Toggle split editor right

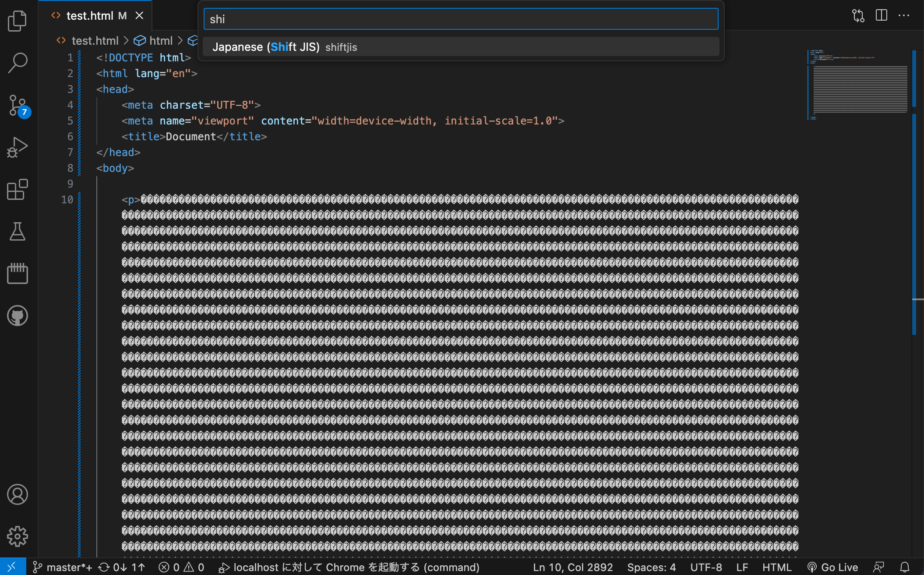tap(882, 15)
